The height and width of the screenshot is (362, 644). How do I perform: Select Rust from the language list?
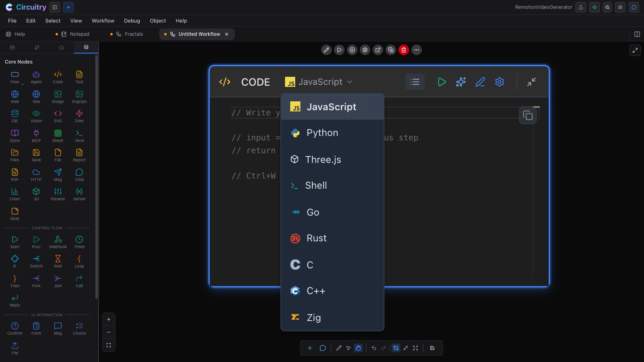coord(332,238)
